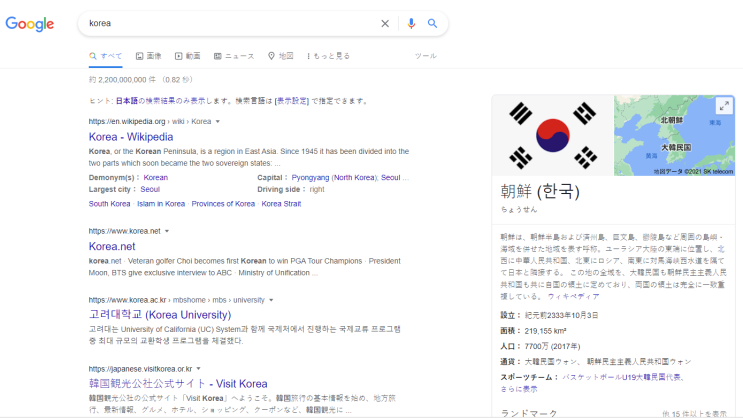743x418 pixels.
Task: Click the result count text 約 2,200,000,000 件
Action: tap(122, 80)
